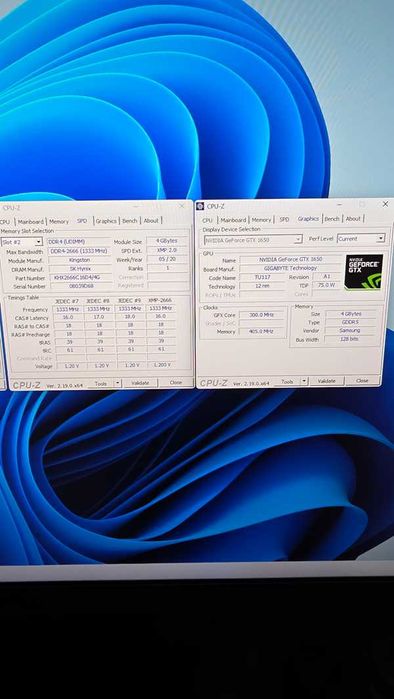Screen dimensions: 394x699
Task: Open Bench tab in Graphics window
Action: [x=332, y=219]
